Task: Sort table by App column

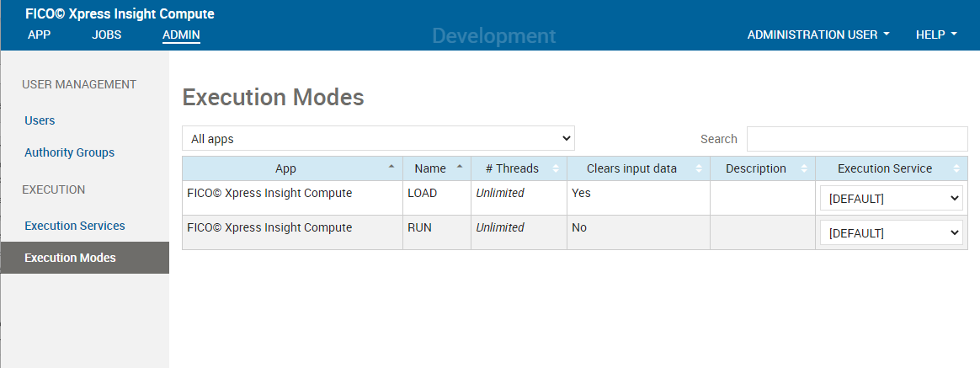Action: [292, 168]
